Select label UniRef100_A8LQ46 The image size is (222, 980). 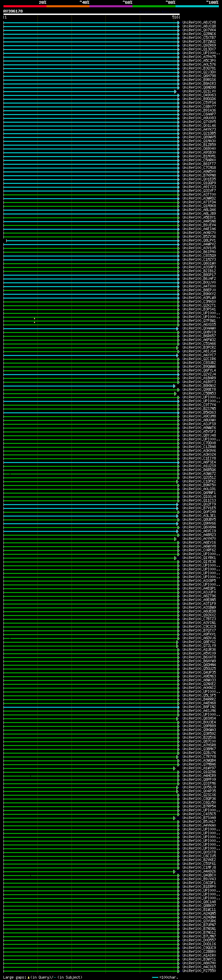199,210
